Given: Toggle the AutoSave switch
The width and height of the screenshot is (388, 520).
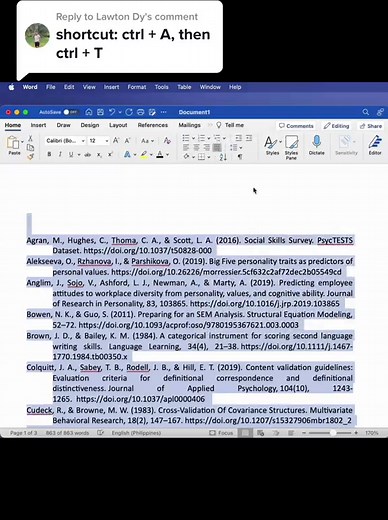Looking at the screenshot, I should click(70, 112).
